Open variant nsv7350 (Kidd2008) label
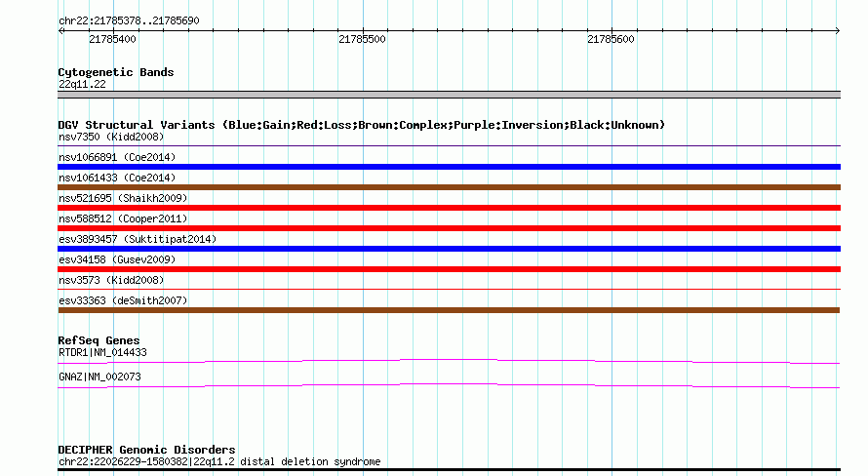This screenshot has height=476, width=868. coord(111,137)
